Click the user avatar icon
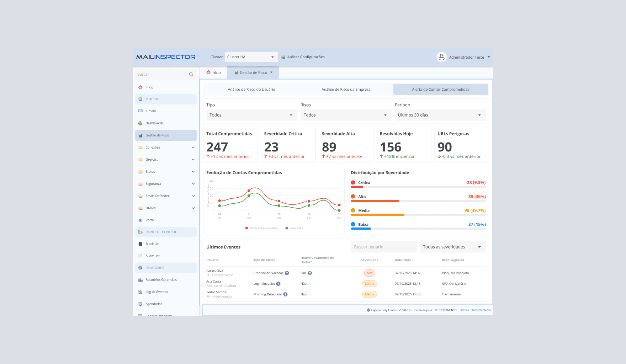Image resolution: width=626 pixels, height=364 pixels. tap(441, 57)
